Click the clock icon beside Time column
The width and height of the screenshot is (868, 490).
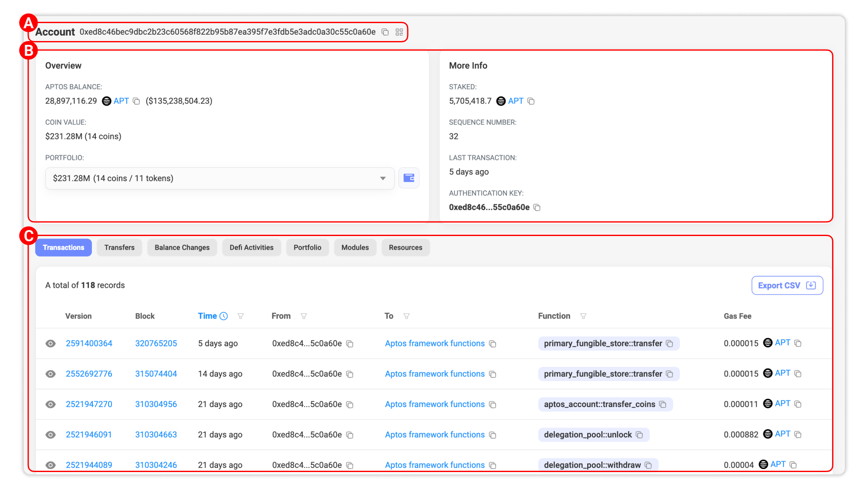224,316
